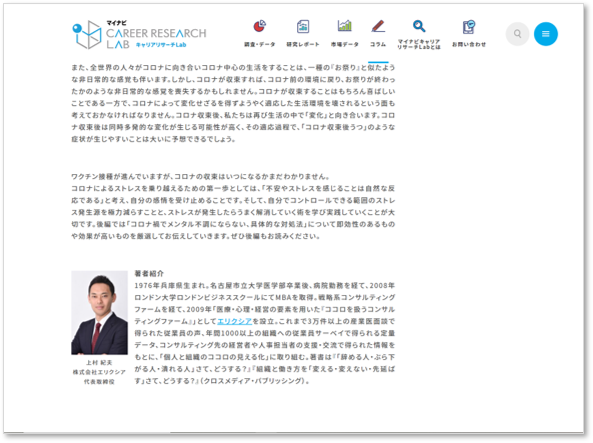
Task: Click the magnifier icon above マイナビキャリアリサーチLabとは
Action: pyautogui.click(x=419, y=26)
